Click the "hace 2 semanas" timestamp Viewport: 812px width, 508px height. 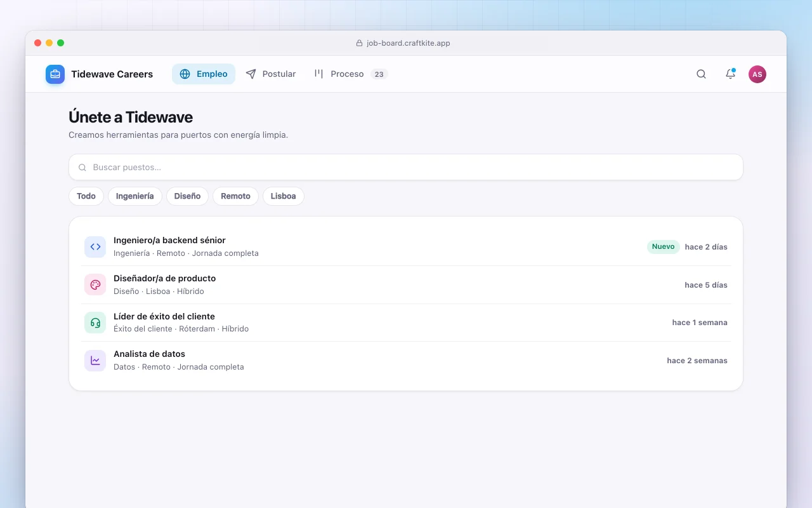[697, 361]
